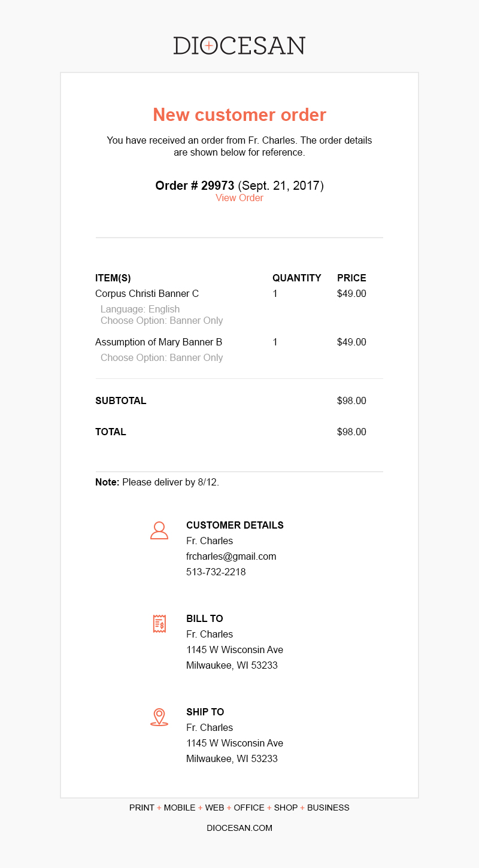Image resolution: width=479 pixels, height=868 pixels.
Task: Click the BUSINESS footer text
Action: pos(328,808)
